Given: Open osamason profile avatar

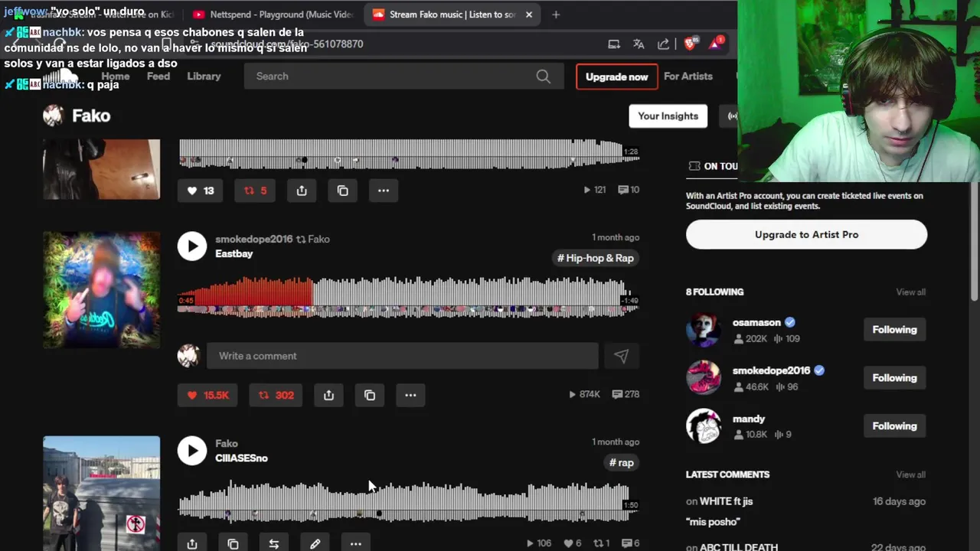Looking at the screenshot, I should (x=704, y=330).
